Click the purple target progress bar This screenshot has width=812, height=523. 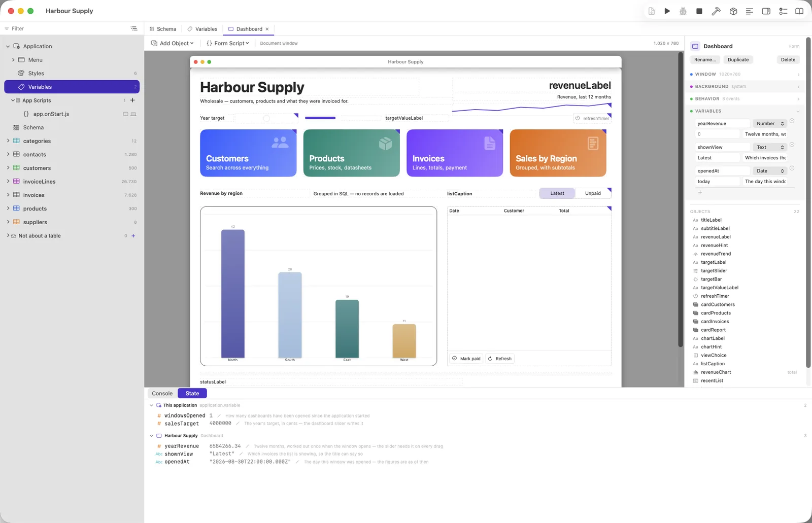(x=320, y=118)
